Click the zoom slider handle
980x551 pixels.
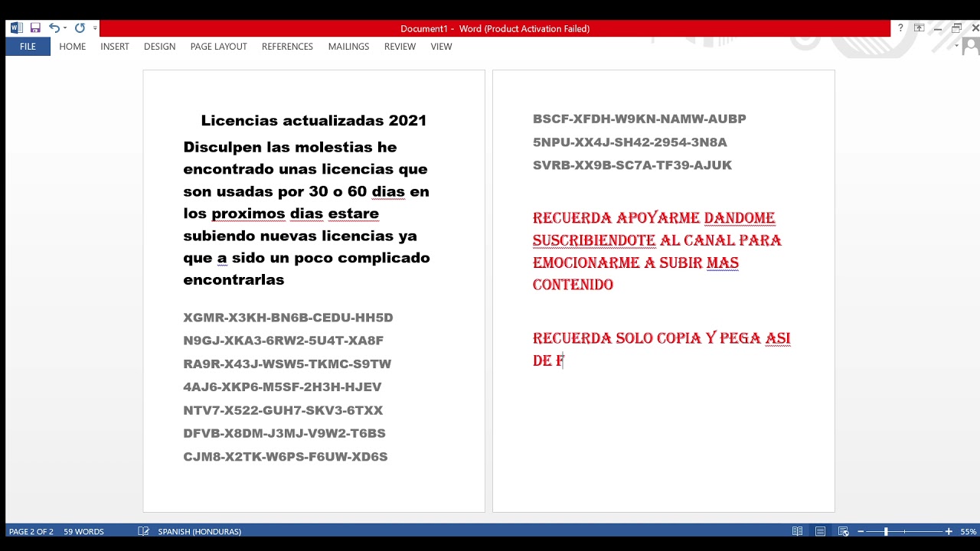tap(886, 531)
